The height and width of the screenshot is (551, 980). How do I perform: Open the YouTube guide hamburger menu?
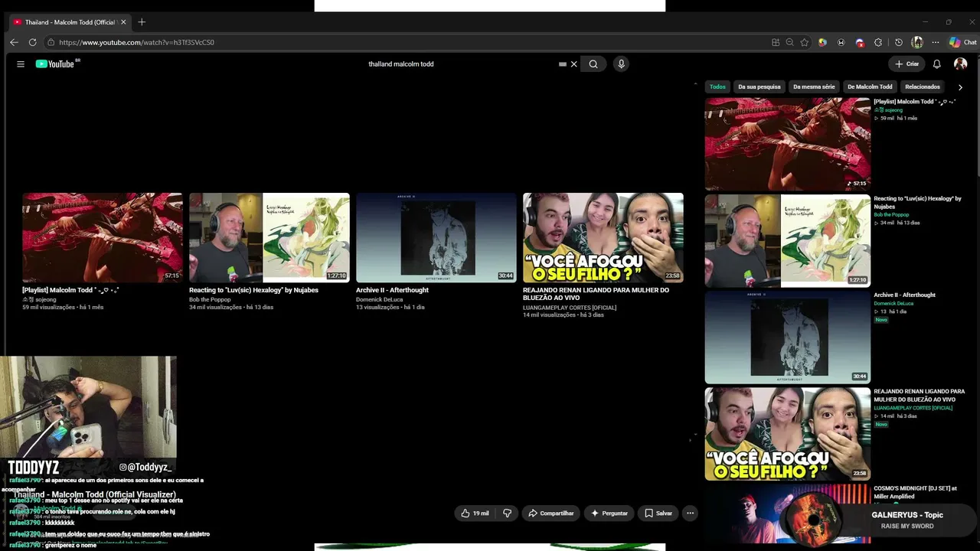[21, 64]
